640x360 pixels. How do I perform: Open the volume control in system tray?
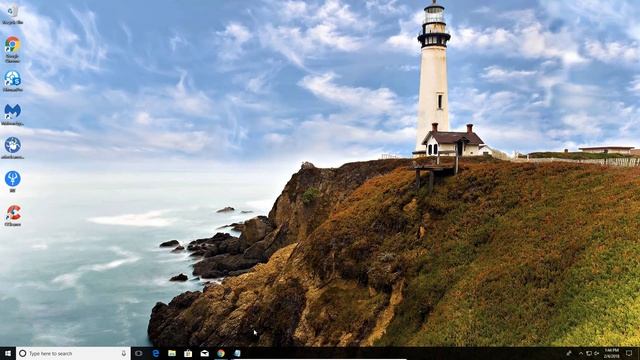point(596,353)
